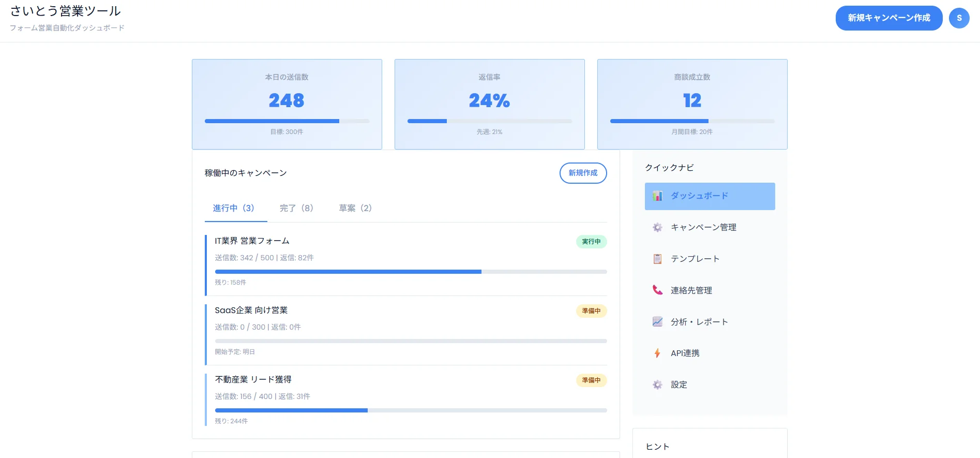
Task: Select the 返信率 24% stat card
Action: 489,104
